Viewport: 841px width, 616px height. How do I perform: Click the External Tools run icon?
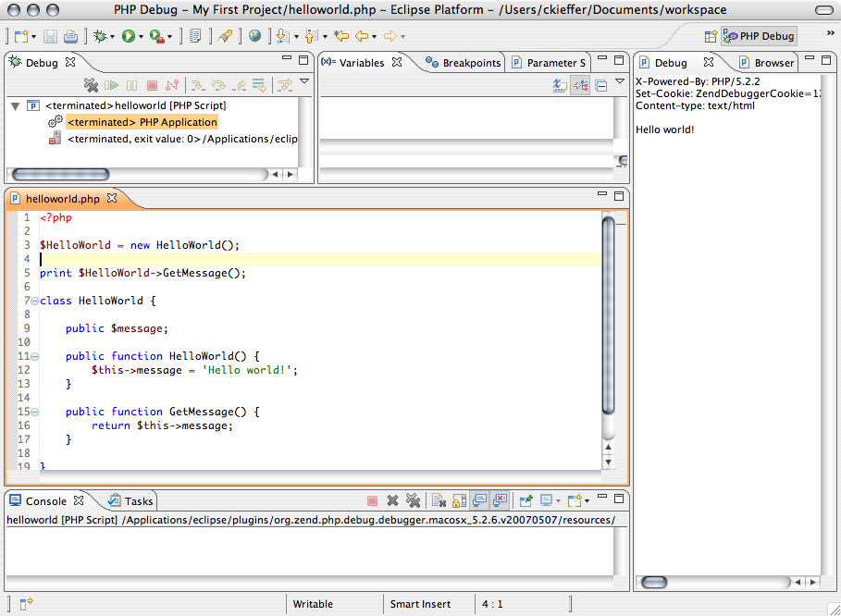pos(156,36)
